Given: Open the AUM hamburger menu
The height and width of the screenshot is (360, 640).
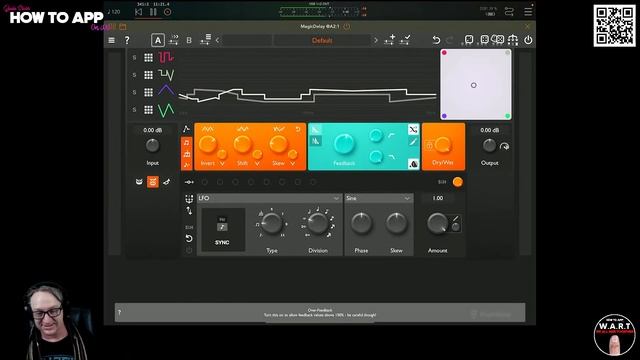Looking at the screenshot, I should [x=528, y=12].
